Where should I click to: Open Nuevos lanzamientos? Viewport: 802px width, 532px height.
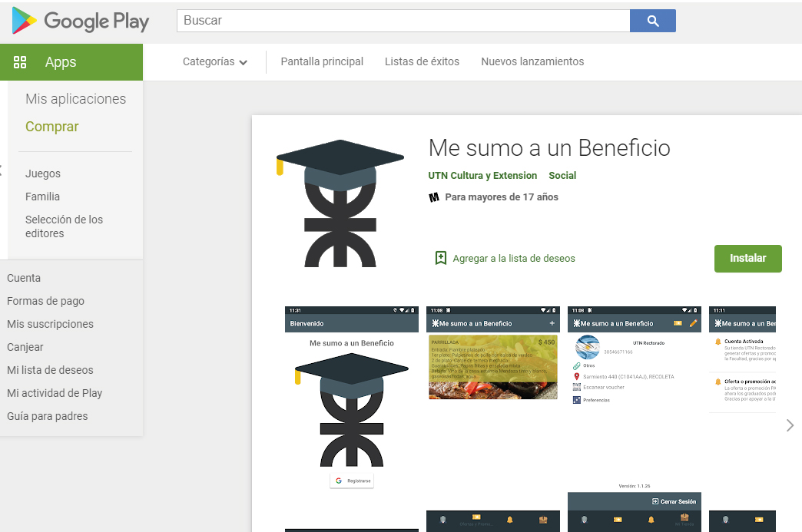tap(532, 61)
